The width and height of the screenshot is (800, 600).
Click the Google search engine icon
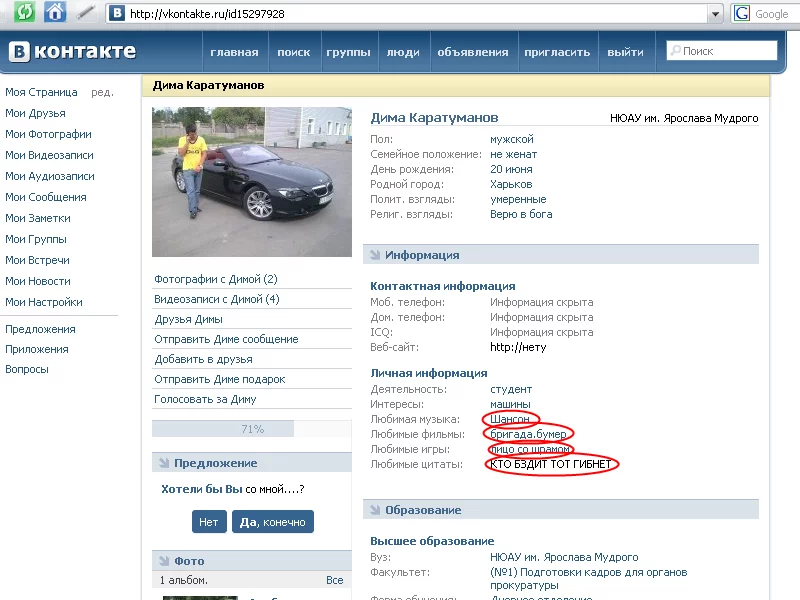[742, 13]
